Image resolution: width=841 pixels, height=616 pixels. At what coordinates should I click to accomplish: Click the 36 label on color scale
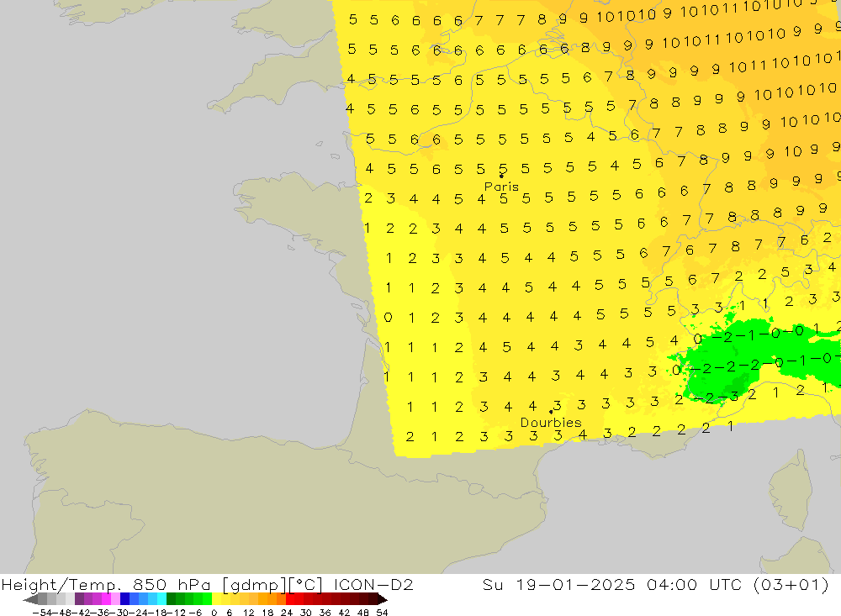pyautogui.click(x=325, y=613)
